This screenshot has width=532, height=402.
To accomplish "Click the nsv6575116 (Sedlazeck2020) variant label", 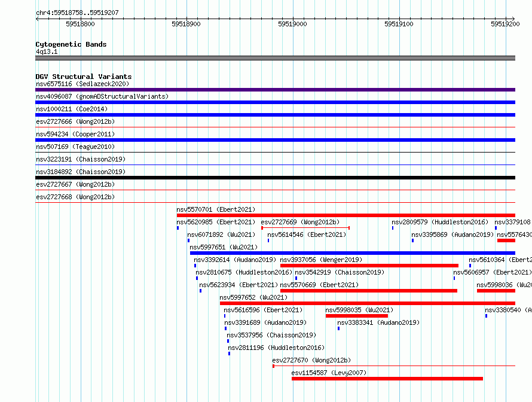I will pos(82,84).
